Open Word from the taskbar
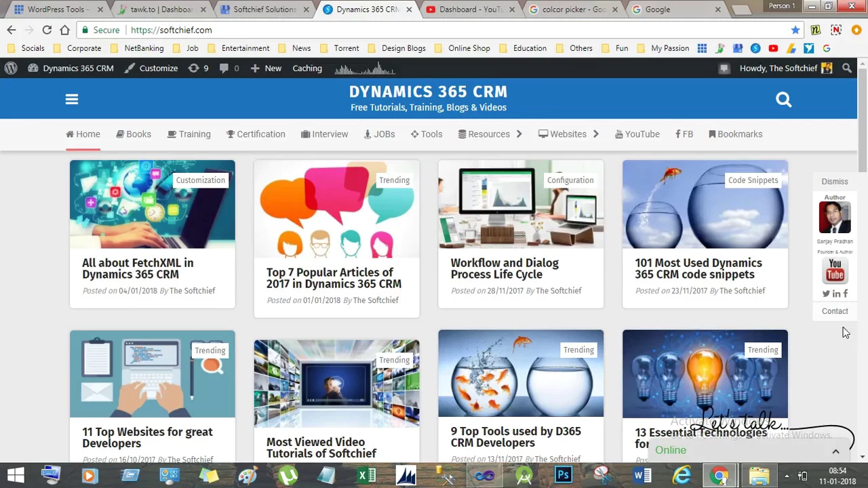Viewport: 868px width, 488px height. click(642, 475)
